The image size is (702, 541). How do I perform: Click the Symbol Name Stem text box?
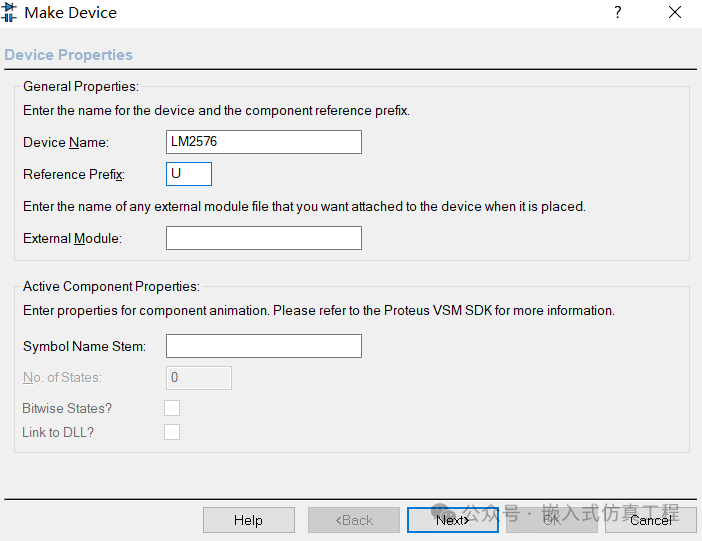tap(263, 346)
